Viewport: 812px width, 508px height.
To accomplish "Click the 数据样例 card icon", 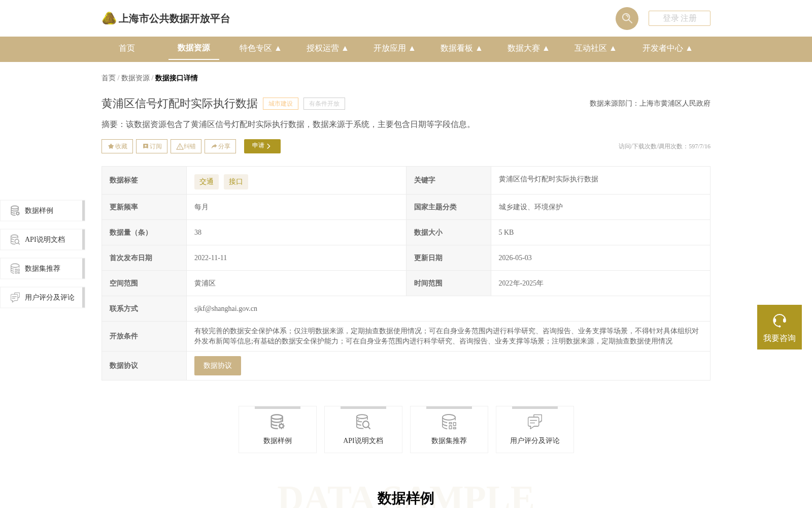I will [x=278, y=422].
